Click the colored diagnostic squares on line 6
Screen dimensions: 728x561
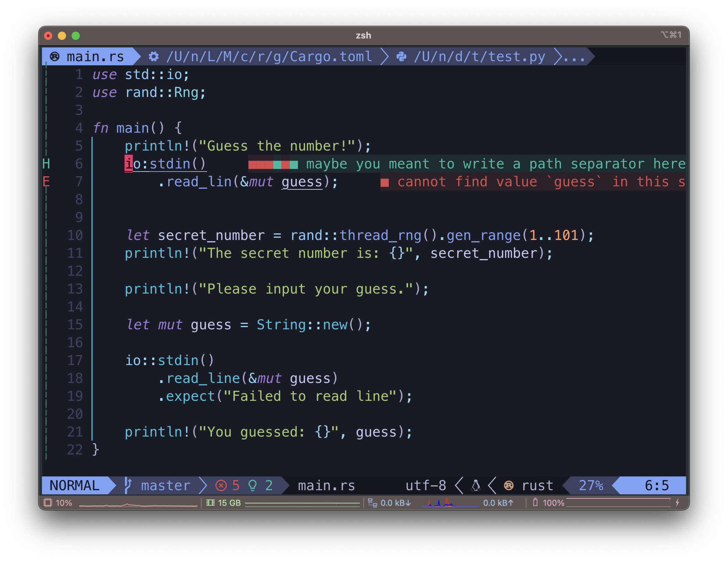coord(273,164)
